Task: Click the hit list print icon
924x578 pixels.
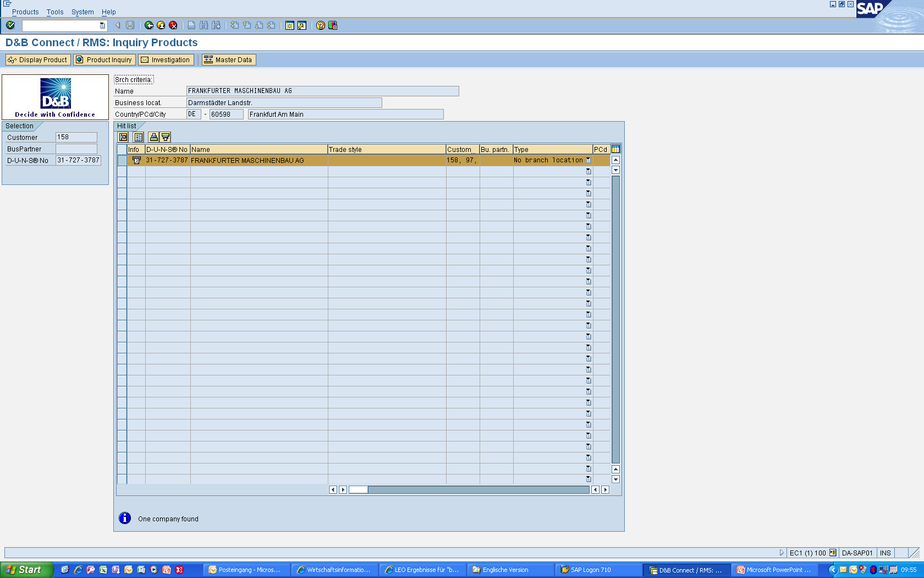Action: 154,137
